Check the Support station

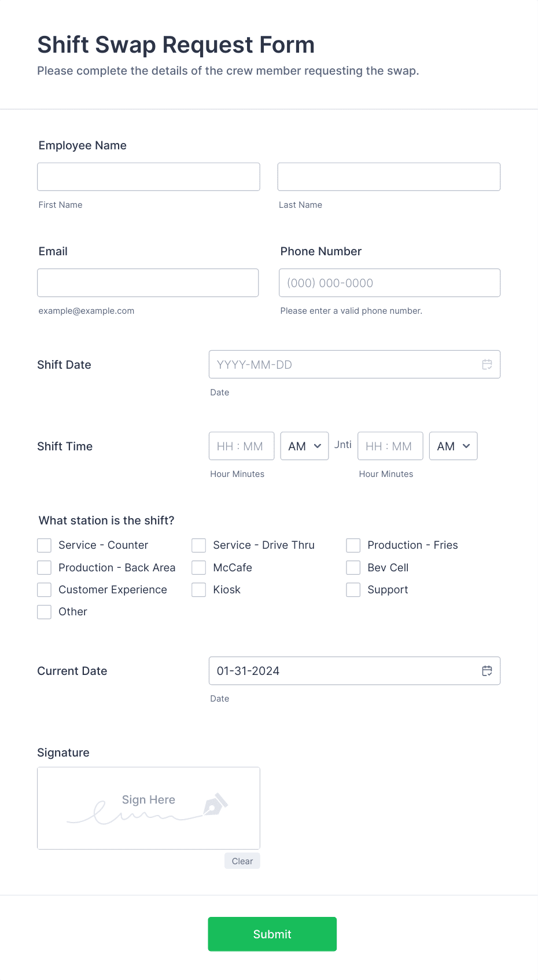(x=353, y=589)
